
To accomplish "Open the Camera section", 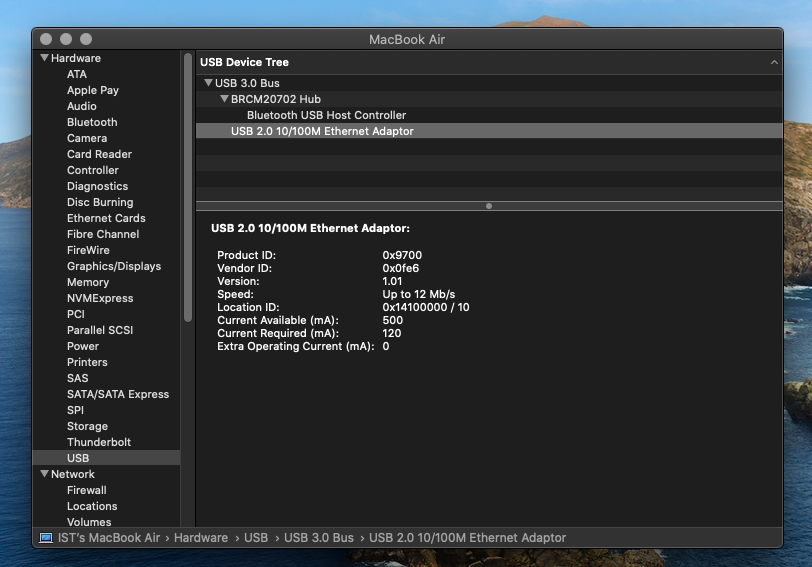I will pos(87,138).
